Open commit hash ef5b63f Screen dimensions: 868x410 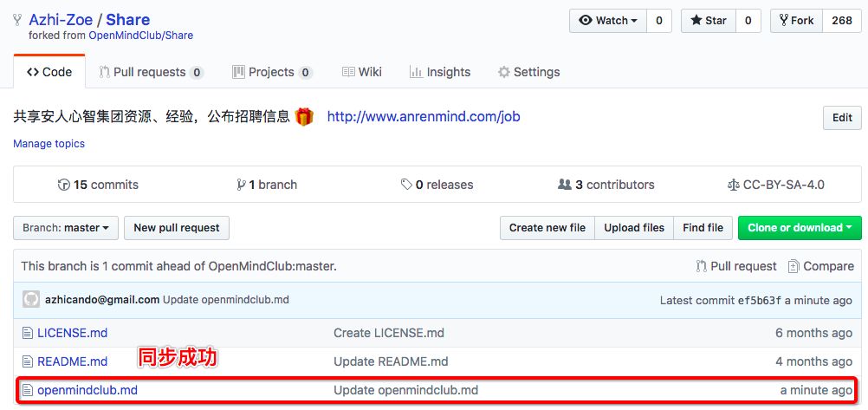[x=760, y=301]
